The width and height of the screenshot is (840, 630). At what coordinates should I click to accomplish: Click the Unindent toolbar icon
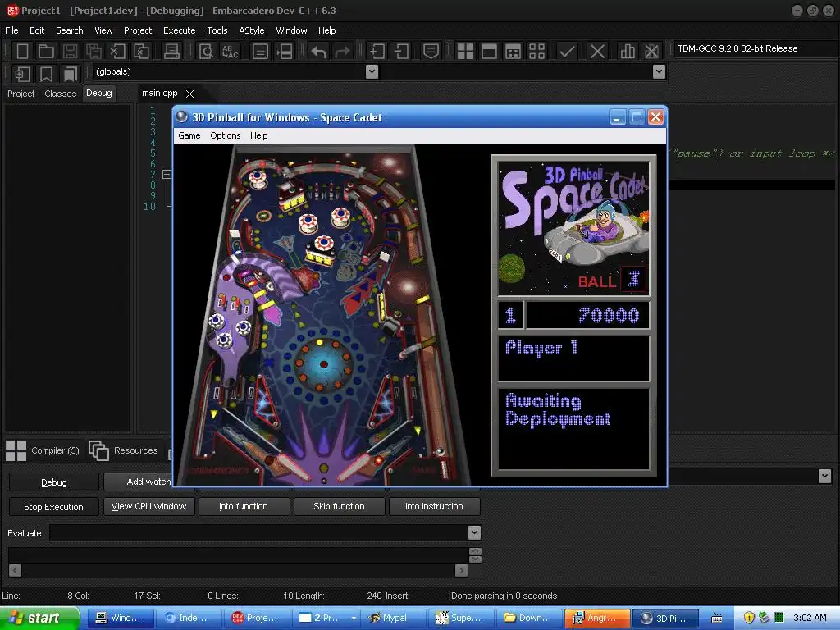tap(401, 52)
